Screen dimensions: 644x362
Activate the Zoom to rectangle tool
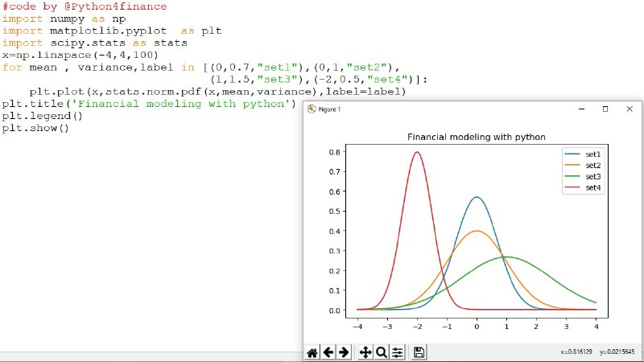coord(382,352)
